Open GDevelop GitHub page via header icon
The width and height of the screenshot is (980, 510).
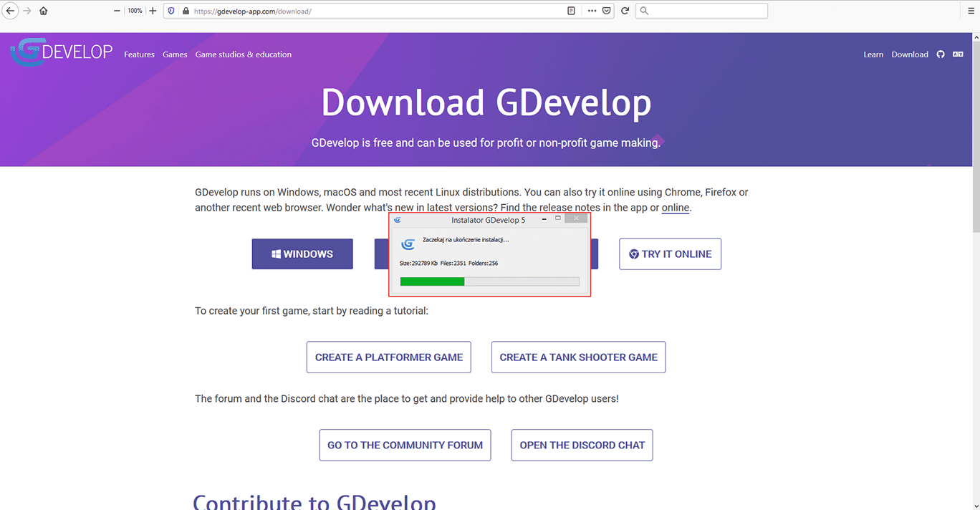pyautogui.click(x=941, y=54)
